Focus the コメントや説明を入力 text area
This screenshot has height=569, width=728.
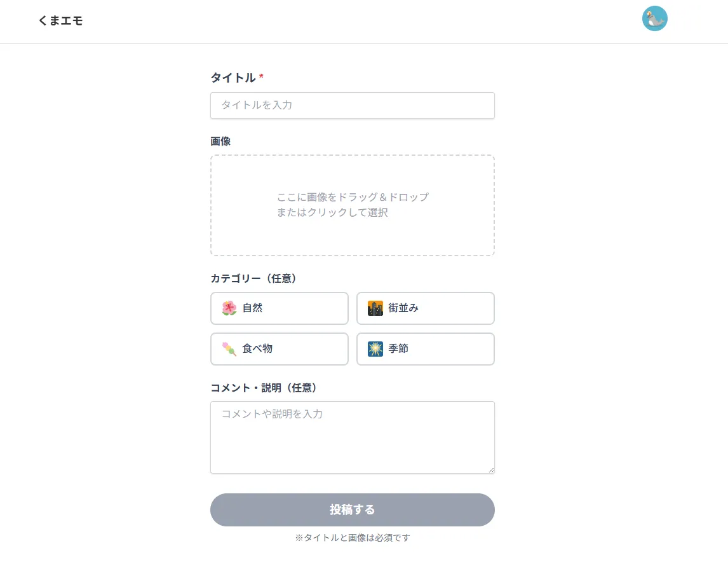[353, 437]
